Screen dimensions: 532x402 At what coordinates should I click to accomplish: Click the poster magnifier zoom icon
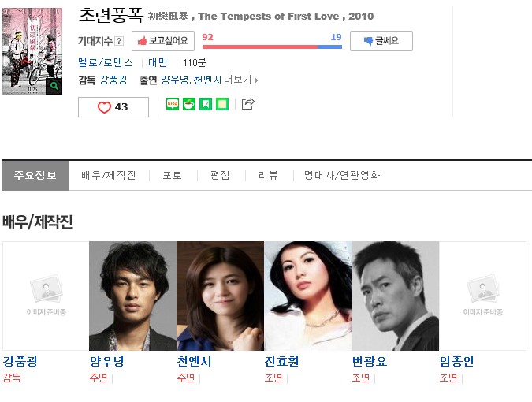54,86
